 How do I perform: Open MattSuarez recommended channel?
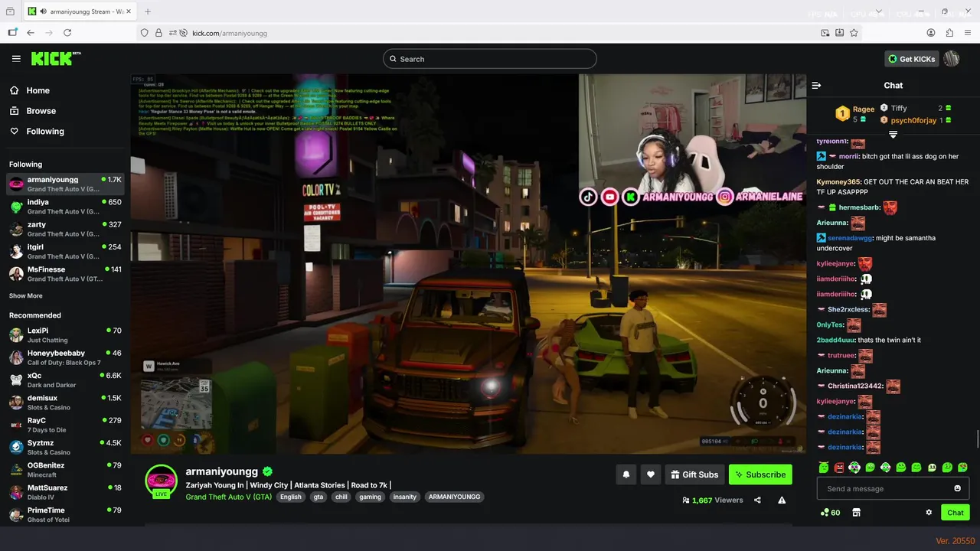[65, 492]
